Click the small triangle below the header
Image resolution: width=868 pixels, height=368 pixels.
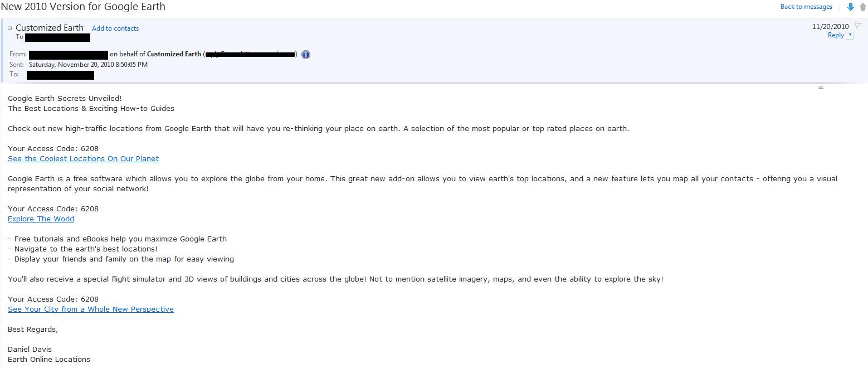[821, 88]
